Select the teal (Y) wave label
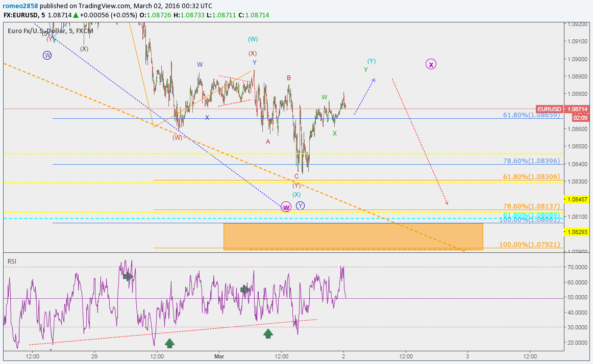 pos(372,61)
